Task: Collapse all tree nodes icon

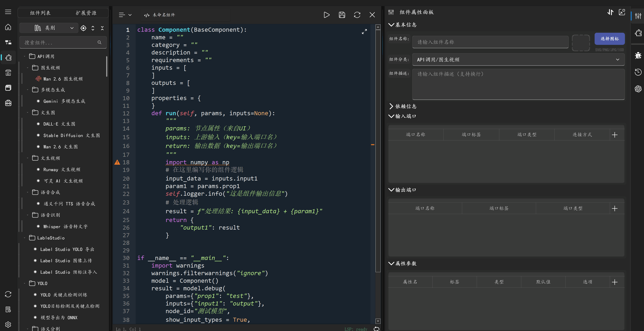Action: (102, 28)
